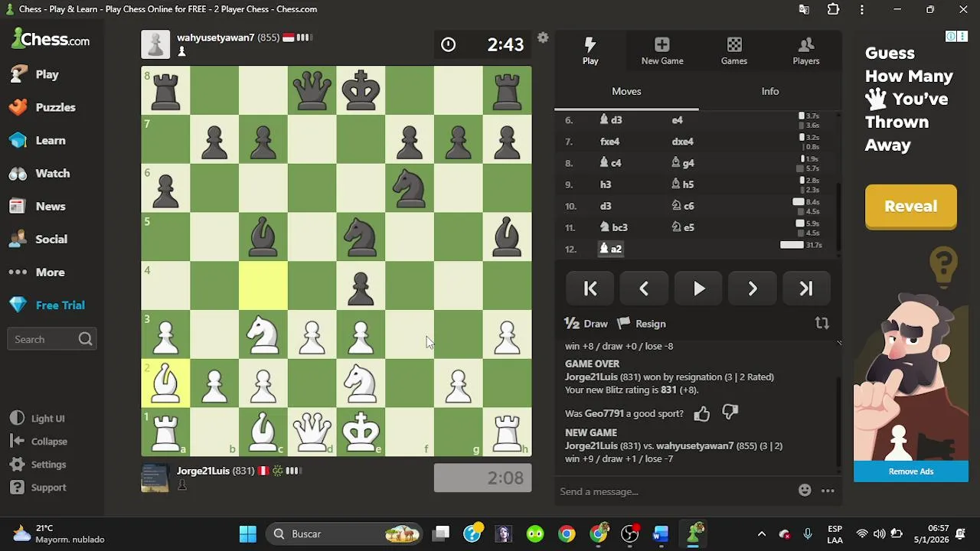
Task: Open browser three-dot menu
Action: pos(862,9)
